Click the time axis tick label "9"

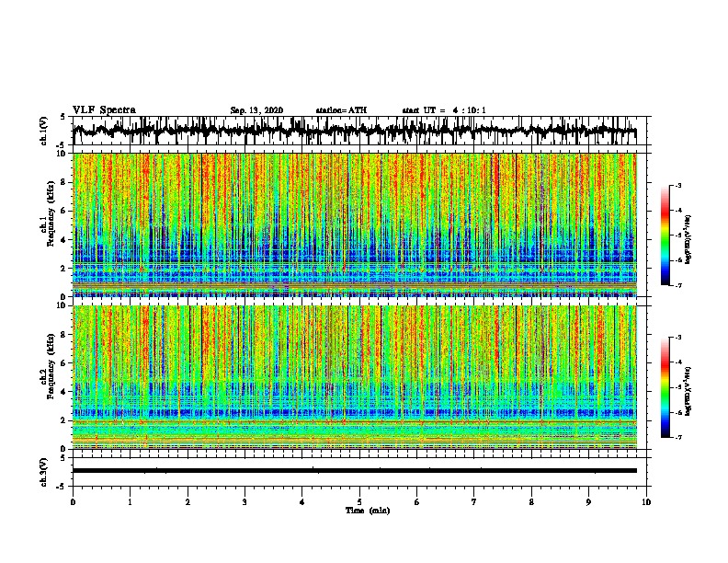pyautogui.click(x=588, y=502)
